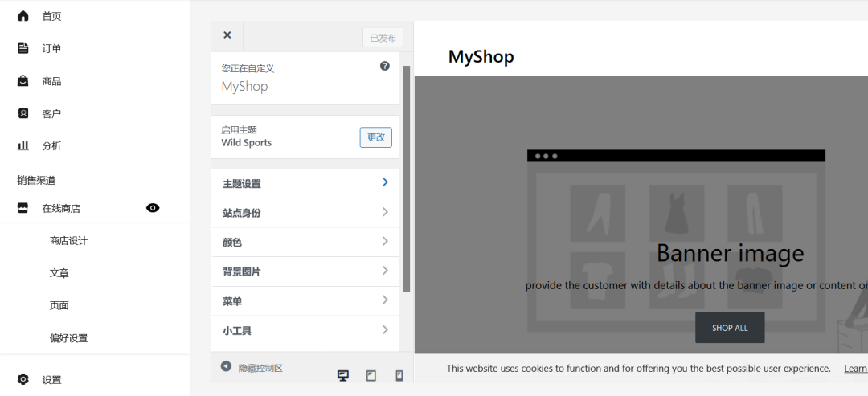Expand the 站点身份 chevron
The width and height of the screenshot is (868, 396).
coord(385,212)
